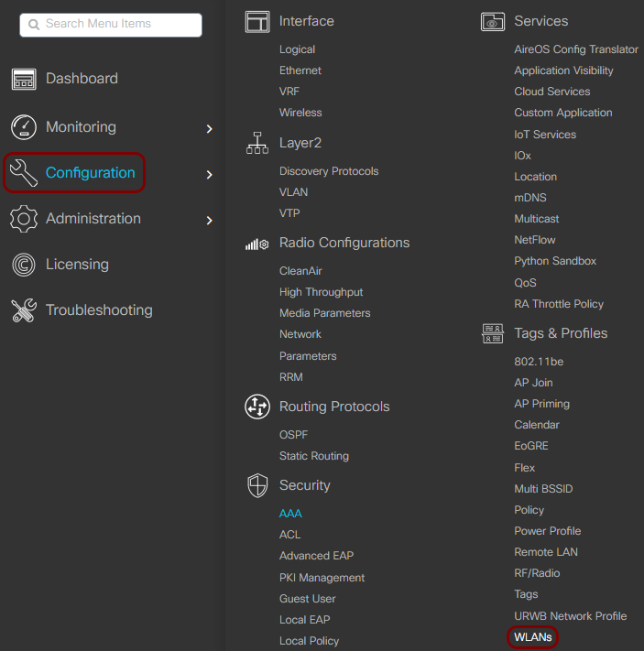Expand the Administration submenu arrow
This screenshot has height=651, width=644.
click(210, 221)
